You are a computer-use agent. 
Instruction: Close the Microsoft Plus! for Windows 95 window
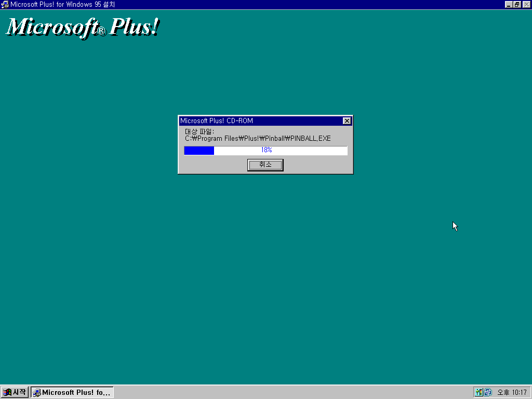click(x=526, y=4)
